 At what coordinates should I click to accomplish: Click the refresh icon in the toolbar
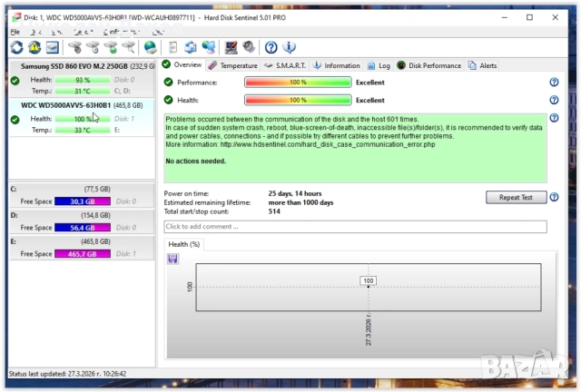16,47
